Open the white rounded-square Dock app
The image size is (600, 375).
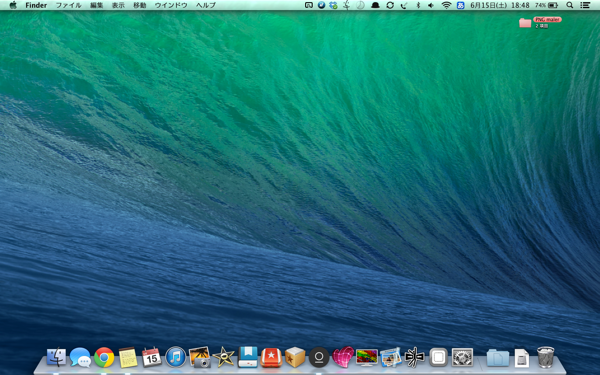tap(439, 357)
